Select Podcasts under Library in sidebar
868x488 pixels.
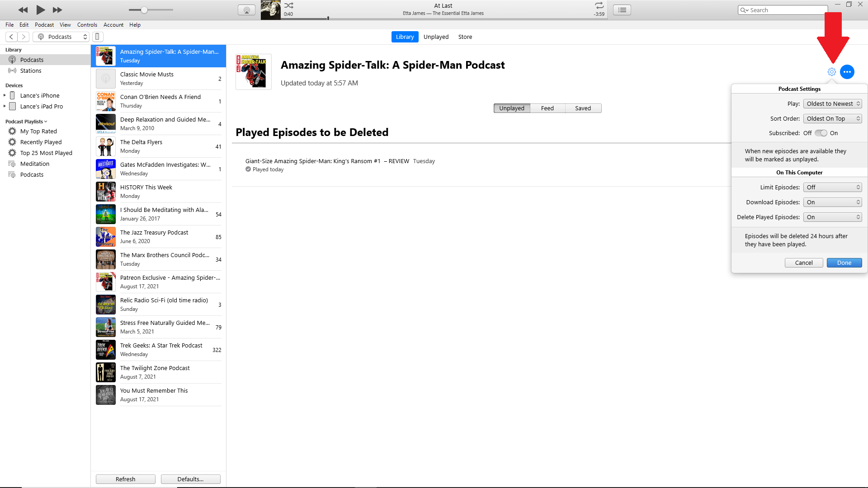tap(45, 60)
